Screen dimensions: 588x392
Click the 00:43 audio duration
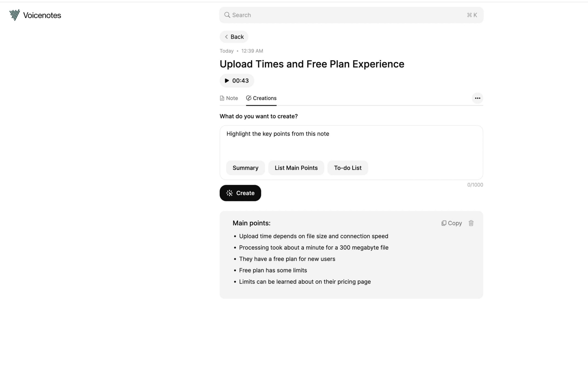pyautogui.click(x=240, y=81)
